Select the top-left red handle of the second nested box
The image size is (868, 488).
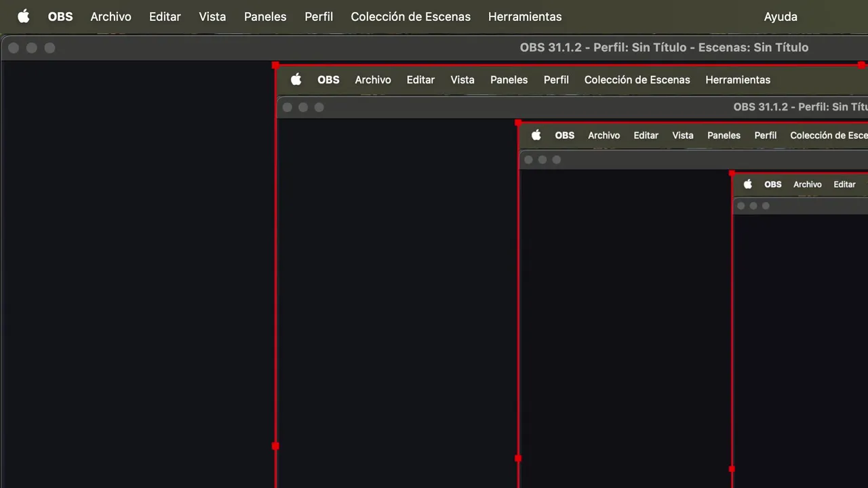(518, 123)
